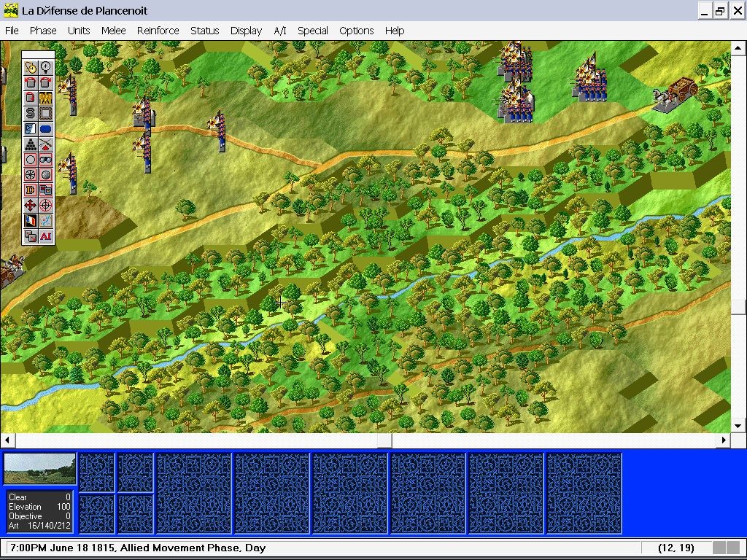Click the blue face portrait icon
The width and height of the screenshot is (747, 560).
[x=31, y=128]
